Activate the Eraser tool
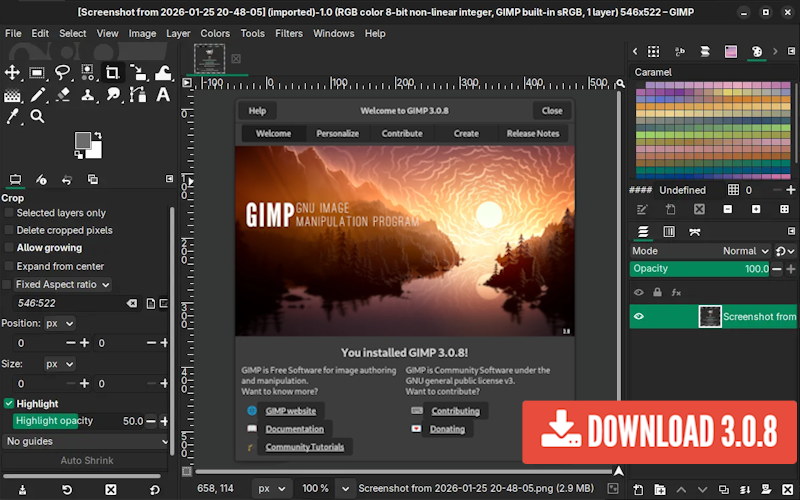The height and width of the screenshot is (500, 800). coord(63,95)
